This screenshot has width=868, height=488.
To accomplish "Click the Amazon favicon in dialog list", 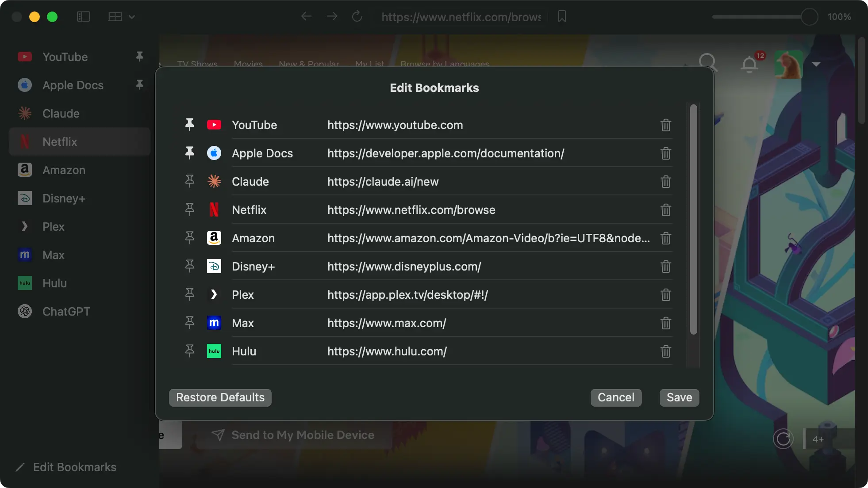I will click(214, 238).
